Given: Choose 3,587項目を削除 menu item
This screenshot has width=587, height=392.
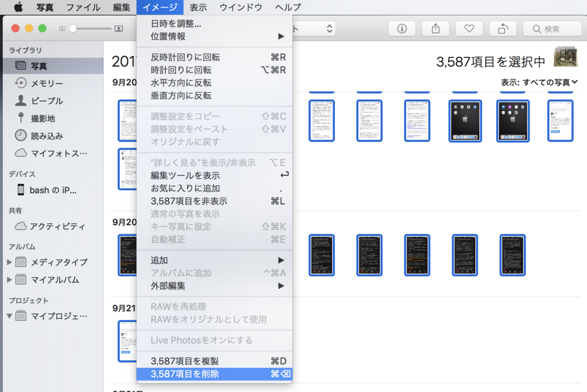Looking at the screenshot, I should point(214,374).
